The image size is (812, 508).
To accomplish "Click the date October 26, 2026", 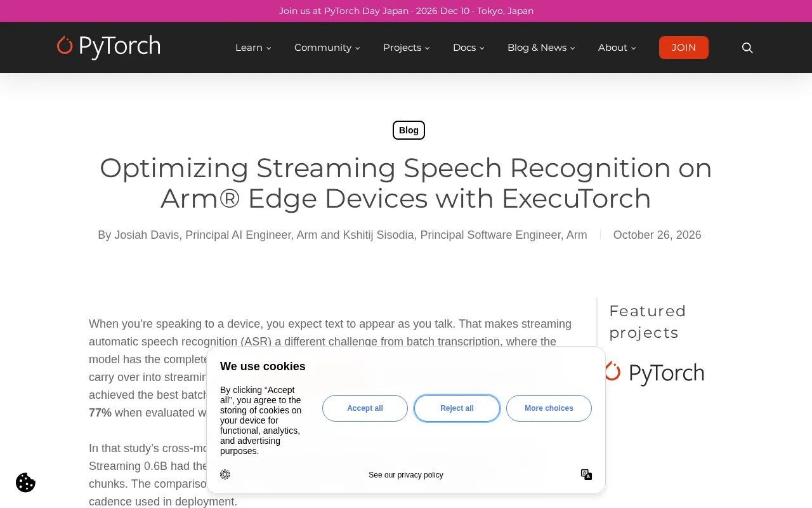I will coord(657,235).
